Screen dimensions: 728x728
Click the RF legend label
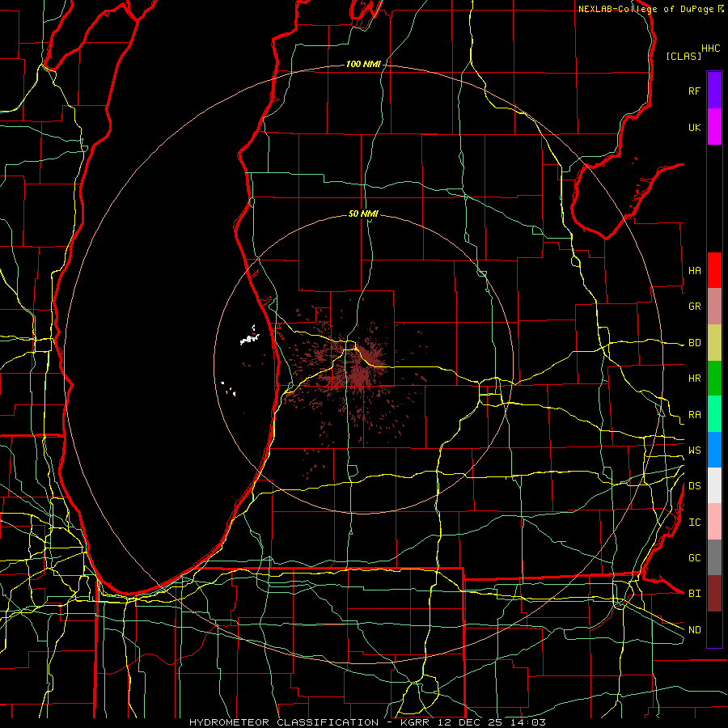(x=694, y=91)
